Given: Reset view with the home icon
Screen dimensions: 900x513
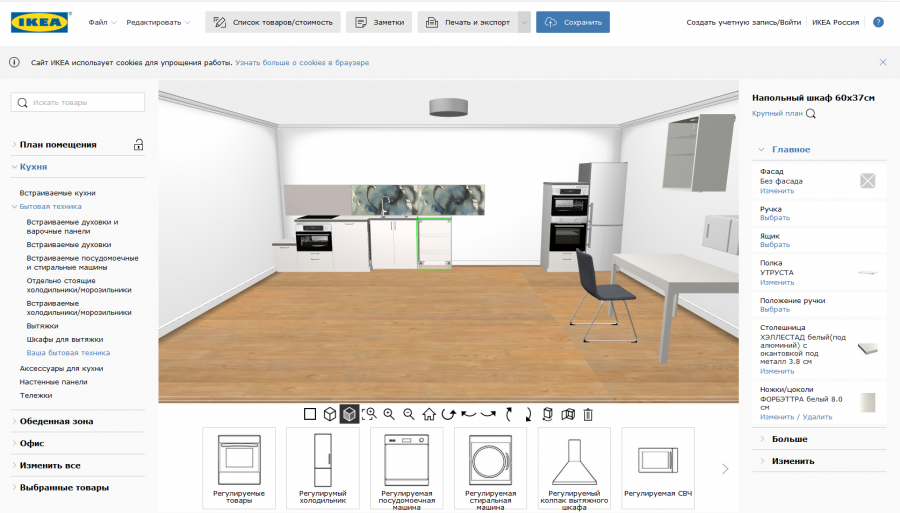Looking at the screenshot, I should coord(429,414).
